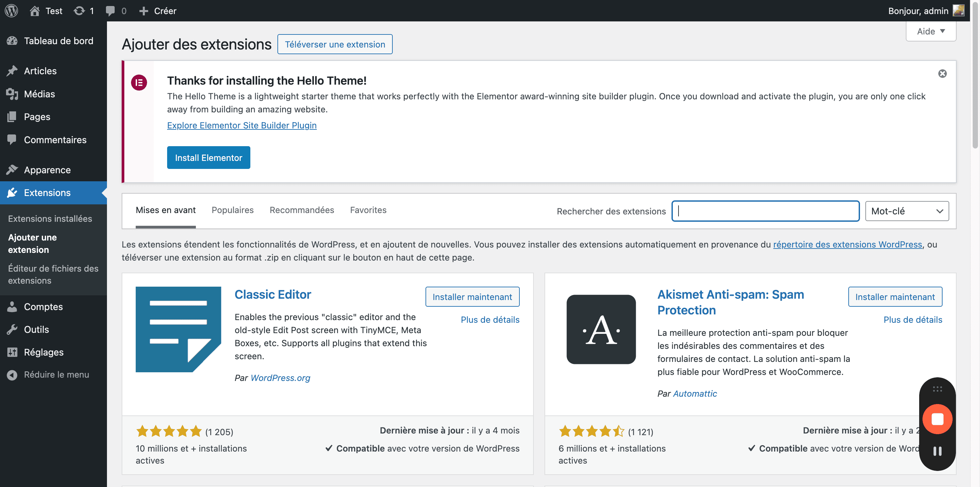
Task: Open the Articles menu
Action: pos(53,71)
